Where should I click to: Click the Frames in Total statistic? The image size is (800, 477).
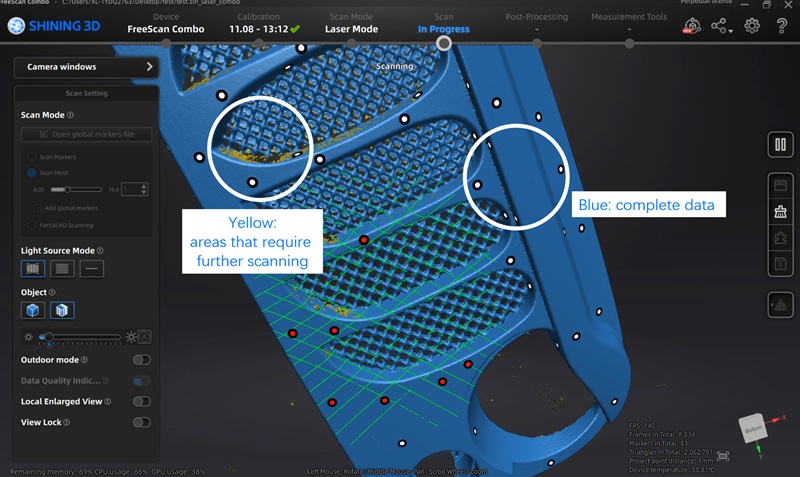point(662,435)
